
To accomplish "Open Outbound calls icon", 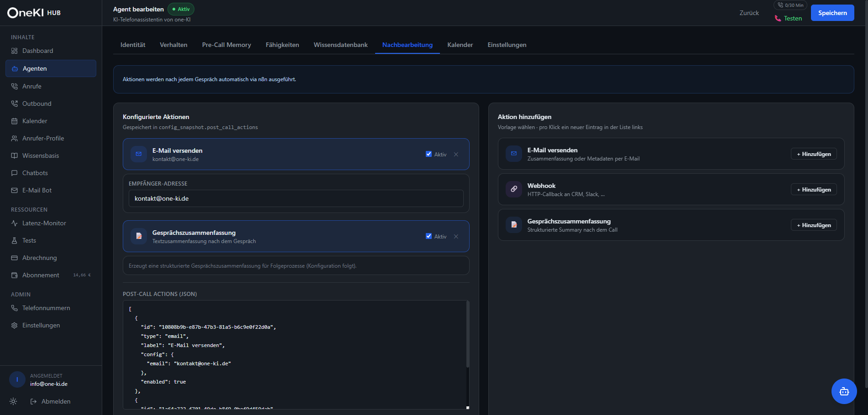I will click(15, 104).
